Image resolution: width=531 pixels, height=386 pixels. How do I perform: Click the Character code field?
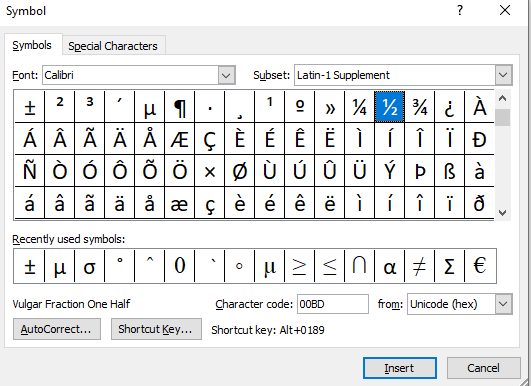point(333,304)
